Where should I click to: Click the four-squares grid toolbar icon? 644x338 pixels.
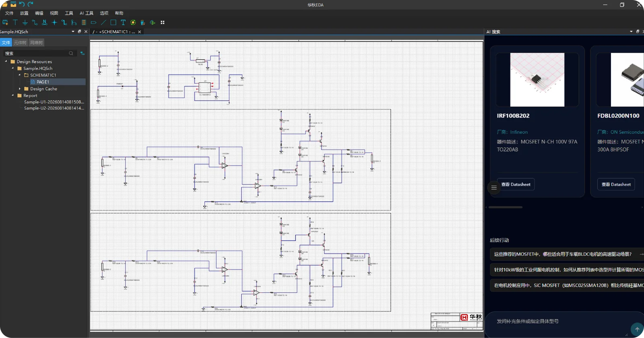pos(163,23)
